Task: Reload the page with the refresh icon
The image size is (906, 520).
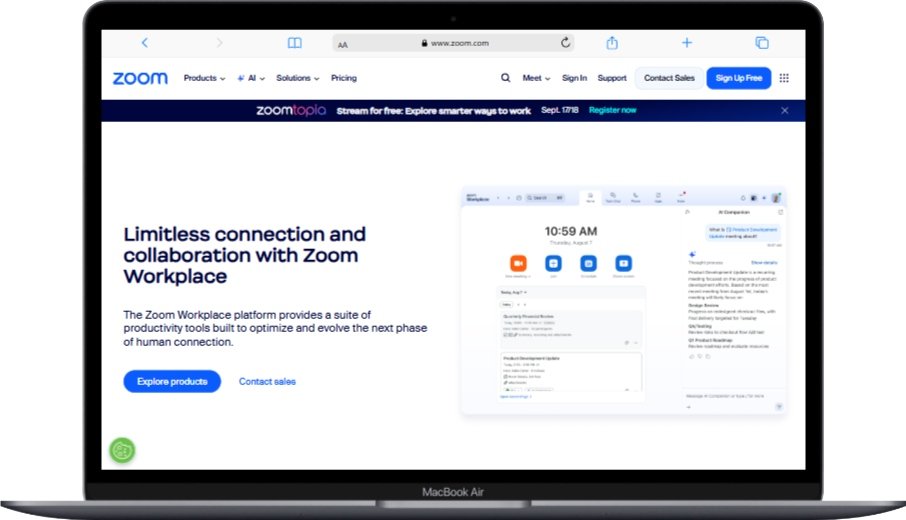Action: [566, 42]
